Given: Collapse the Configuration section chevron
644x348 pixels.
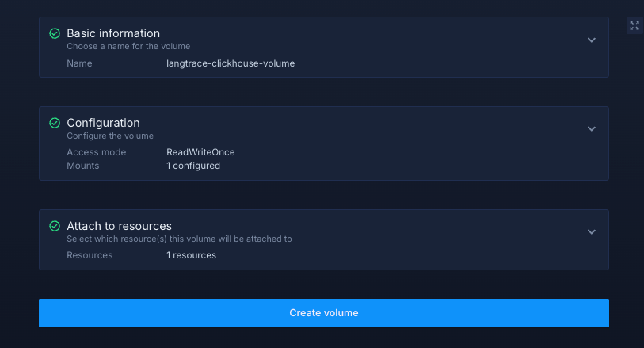Looking at the screenshot, I should pyautogui.click(x=591, y=128).
